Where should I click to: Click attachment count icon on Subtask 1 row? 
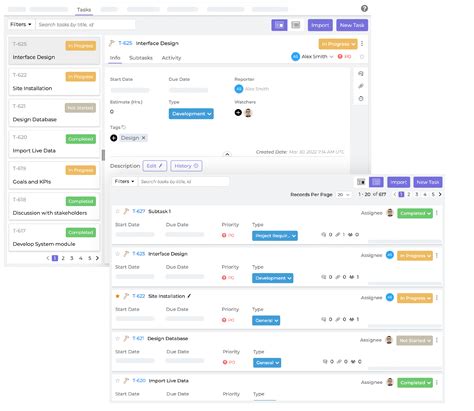coord(337,235)
